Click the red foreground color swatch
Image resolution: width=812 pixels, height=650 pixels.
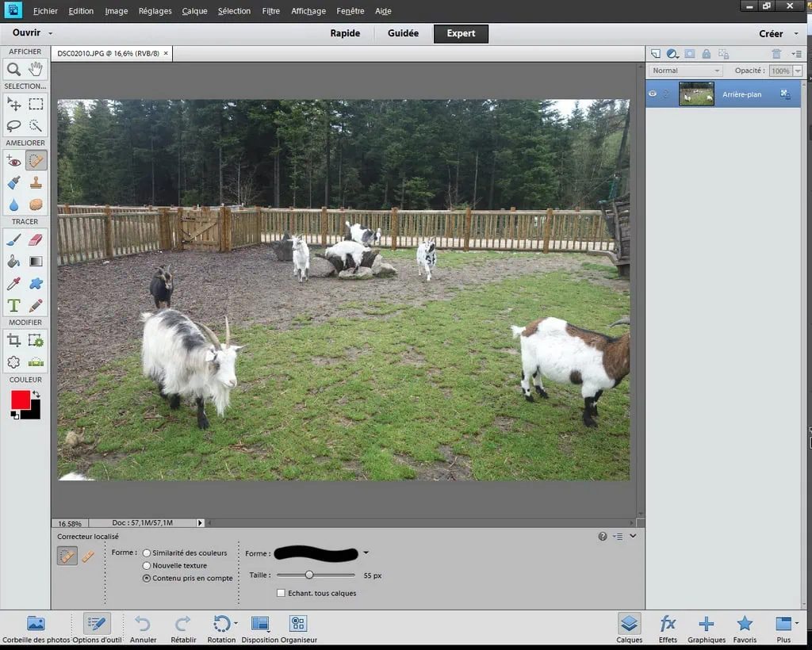21,399
